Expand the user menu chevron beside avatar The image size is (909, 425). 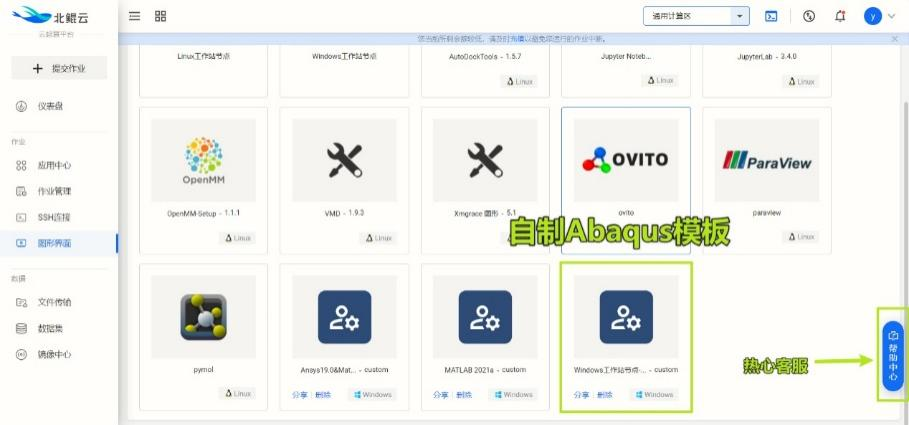tap(892, 16)
